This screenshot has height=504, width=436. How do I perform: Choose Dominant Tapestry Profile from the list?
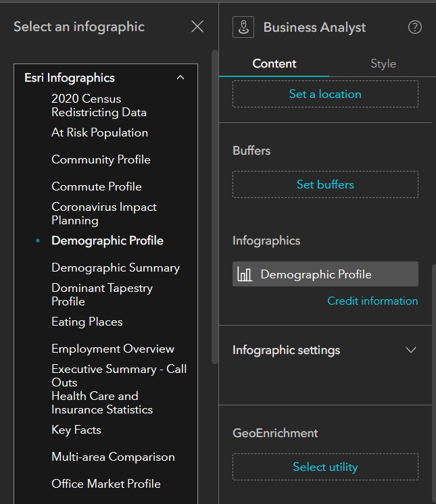(x=102, y=295)
